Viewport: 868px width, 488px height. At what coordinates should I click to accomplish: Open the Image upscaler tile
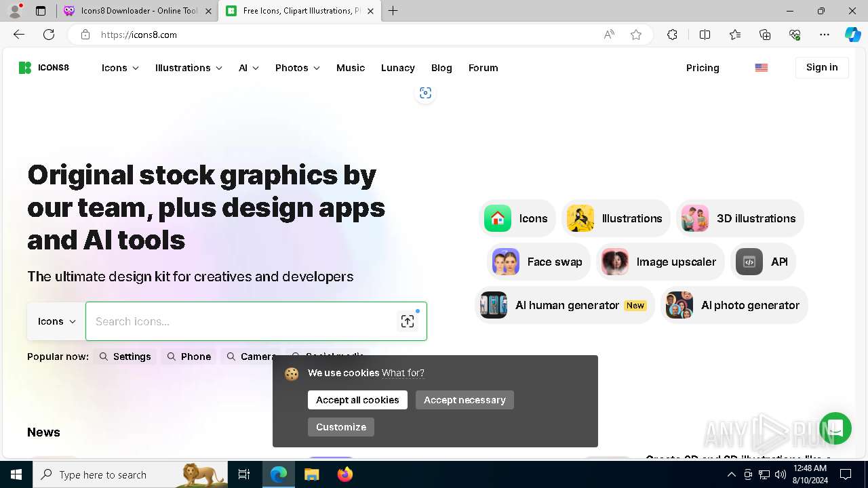tap(660, 262)
